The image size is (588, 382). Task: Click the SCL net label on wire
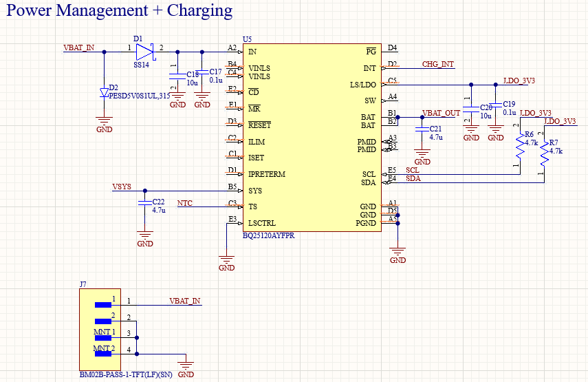tap(413, 171)
